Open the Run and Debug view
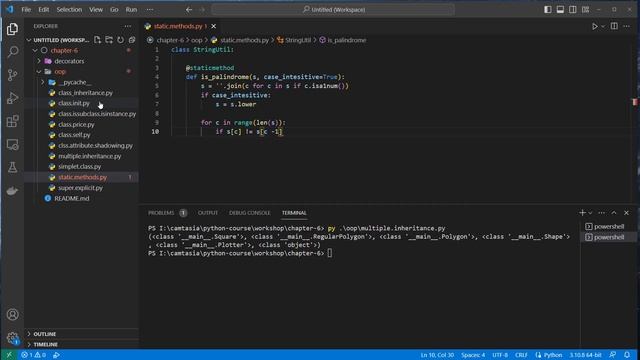This screenshot has width=640, height=360. tap(13, 98)
